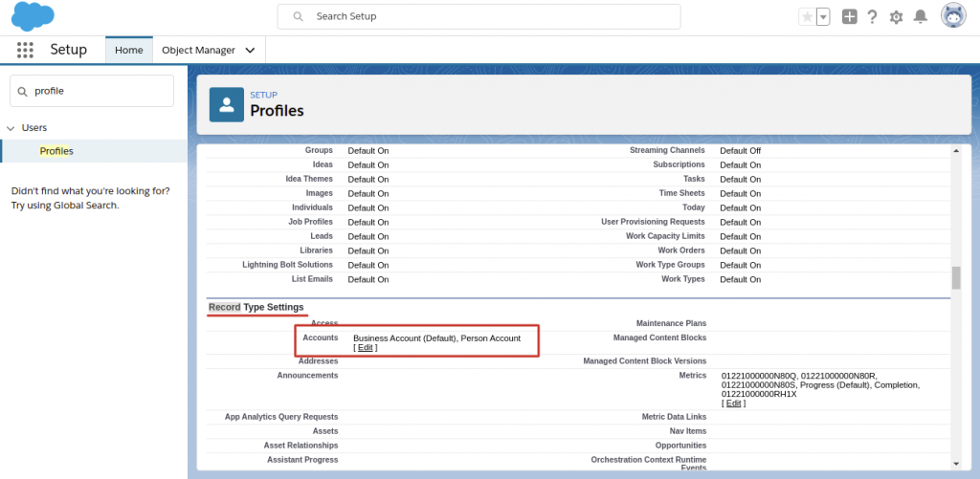Click the Profiles header icon
The width and height of the screenshot is (980, 479).
click(226, 103)
